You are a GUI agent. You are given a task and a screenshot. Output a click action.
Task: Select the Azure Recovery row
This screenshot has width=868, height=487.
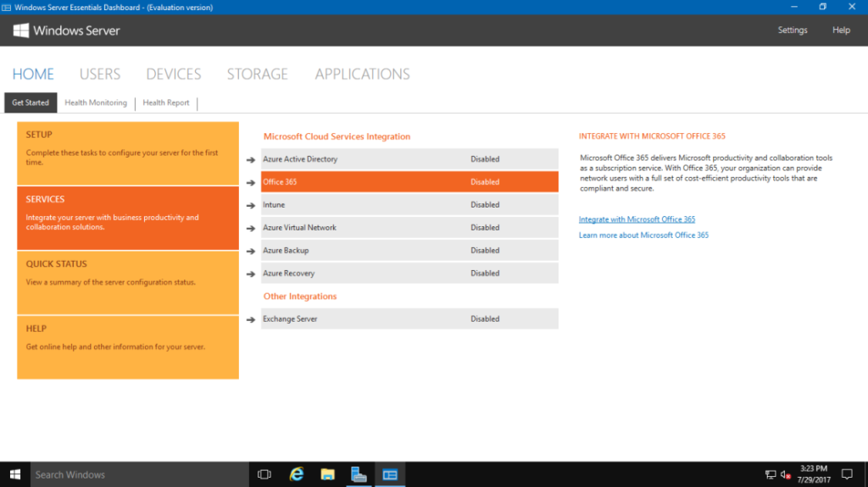coord(409,274)
